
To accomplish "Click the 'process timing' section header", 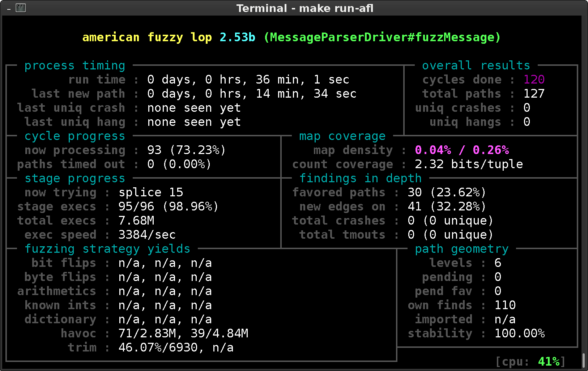I will (x=75, y=65).
